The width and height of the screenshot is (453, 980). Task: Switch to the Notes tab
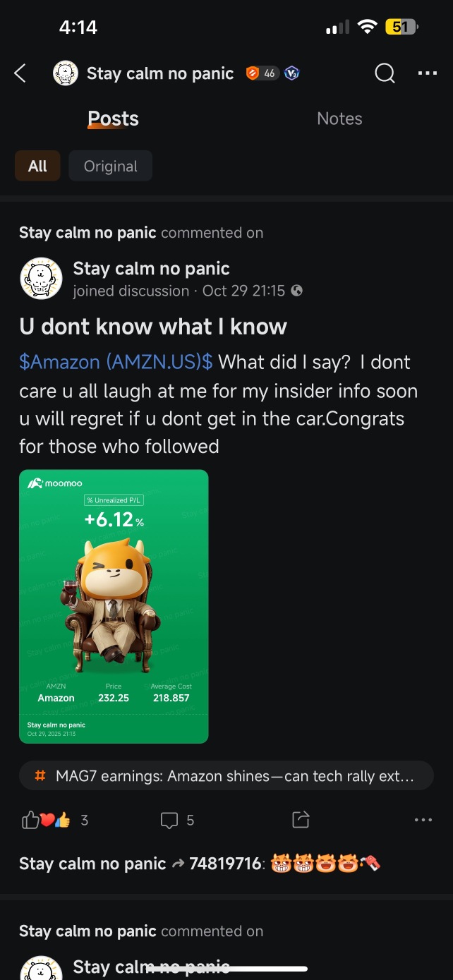tap(339, 119)
